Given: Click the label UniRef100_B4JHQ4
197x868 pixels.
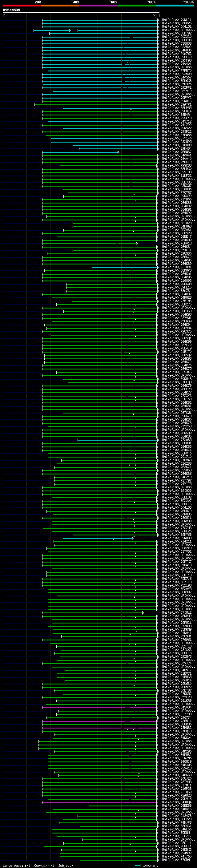Looking at the screenshot, I should click(x=176, y=802).
